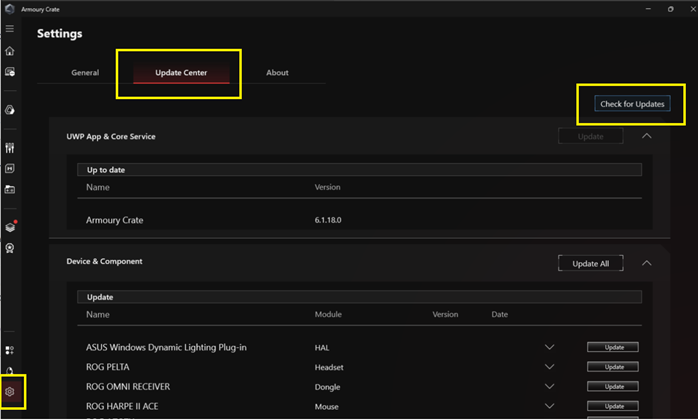Open the Aura Sync lighting icon
Viewport: 698px width, 420px height.
(9, 110)
